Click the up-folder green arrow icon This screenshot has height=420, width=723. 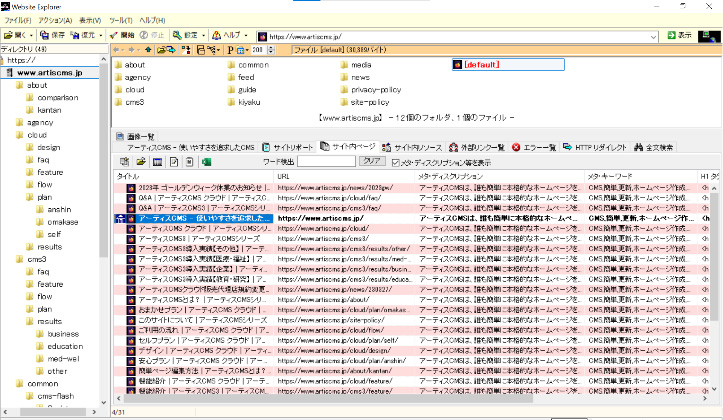pyautogui.click(x=148, y=50)
